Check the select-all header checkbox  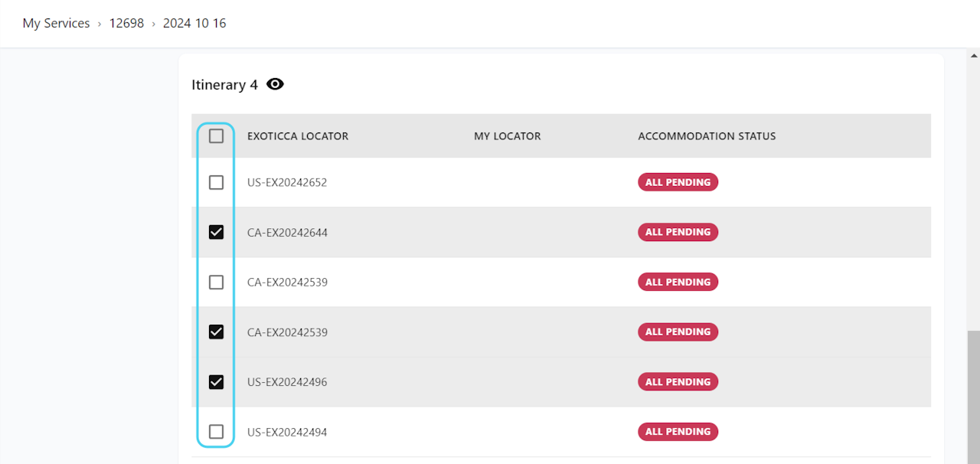[x=217, y=136]
